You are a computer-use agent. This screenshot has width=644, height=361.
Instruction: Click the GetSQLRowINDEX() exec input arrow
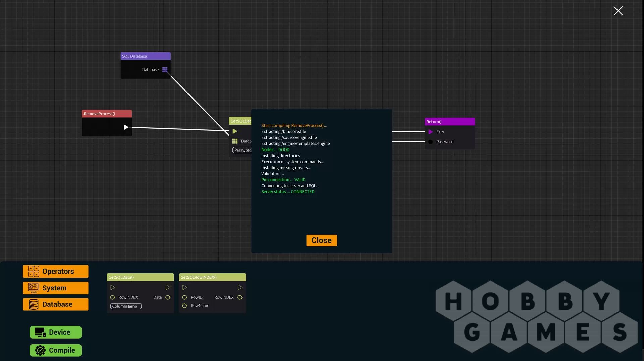185,287
